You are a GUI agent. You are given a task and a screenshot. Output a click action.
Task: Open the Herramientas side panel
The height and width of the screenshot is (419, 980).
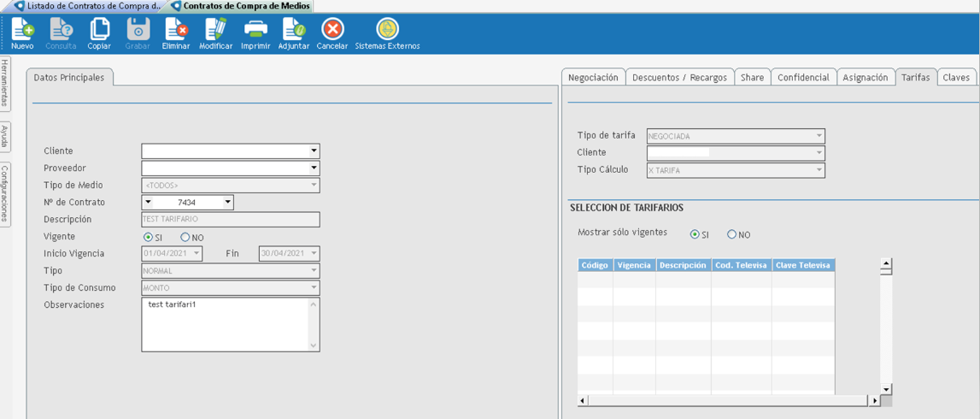5,84
